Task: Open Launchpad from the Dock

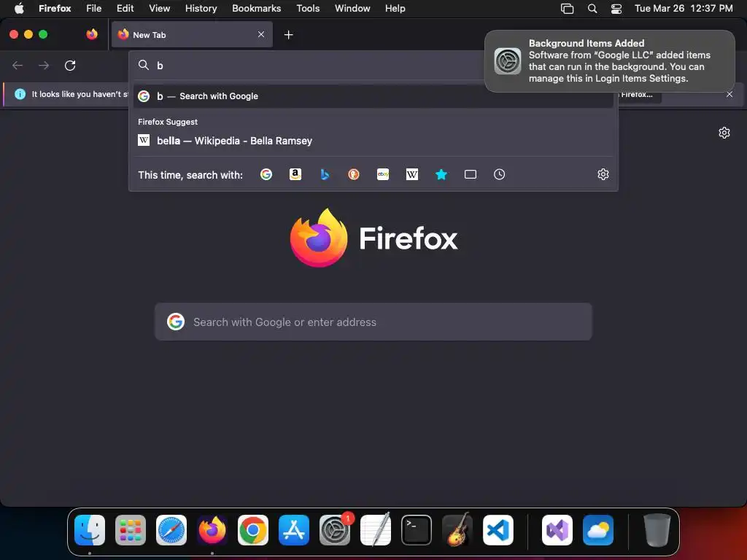Action: click(130, 530)
